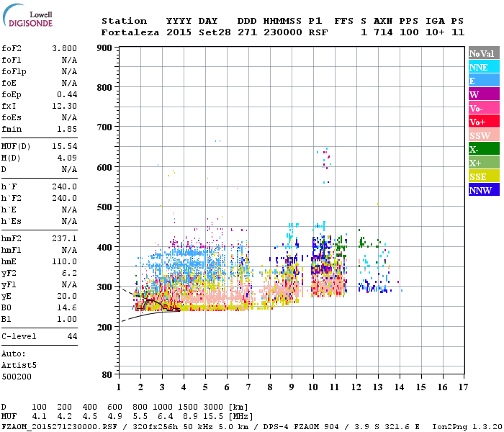Click the fxI value 12.30
The height and width of the screenshot is (432, 504).
point(64,106)
